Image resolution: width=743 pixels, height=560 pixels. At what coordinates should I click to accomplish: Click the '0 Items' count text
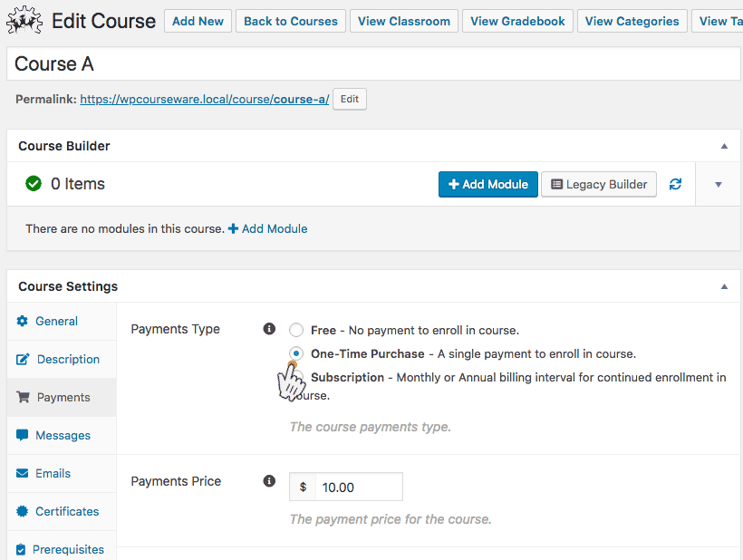coord(78,184)
